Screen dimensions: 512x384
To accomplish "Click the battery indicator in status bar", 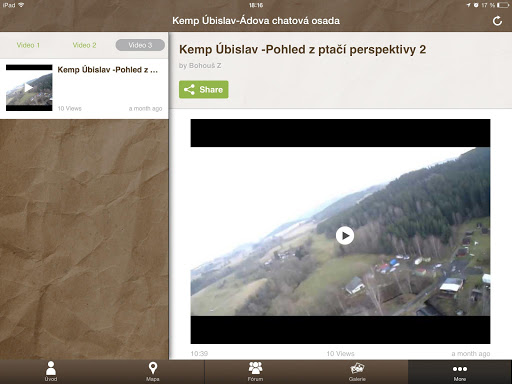I will click(503, 5).
